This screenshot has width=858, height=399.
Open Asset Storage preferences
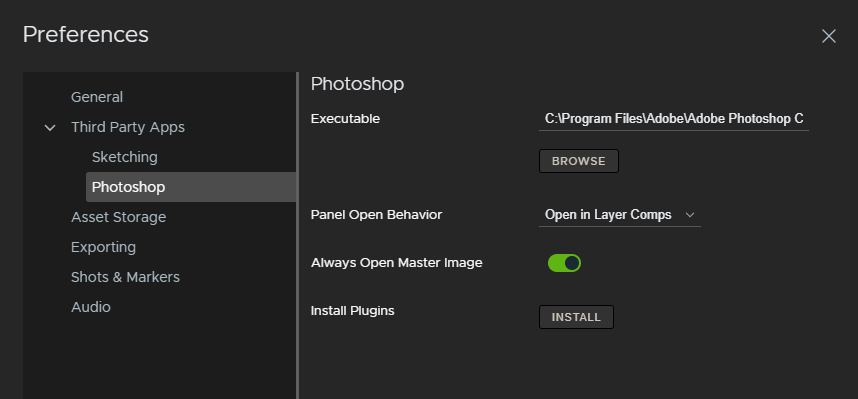point(119,217)
